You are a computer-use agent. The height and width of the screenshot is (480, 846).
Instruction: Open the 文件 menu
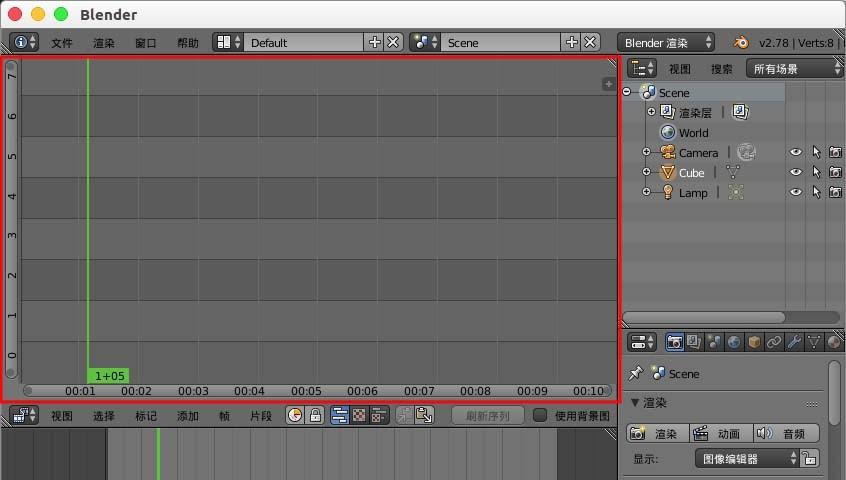click(62, 43)
